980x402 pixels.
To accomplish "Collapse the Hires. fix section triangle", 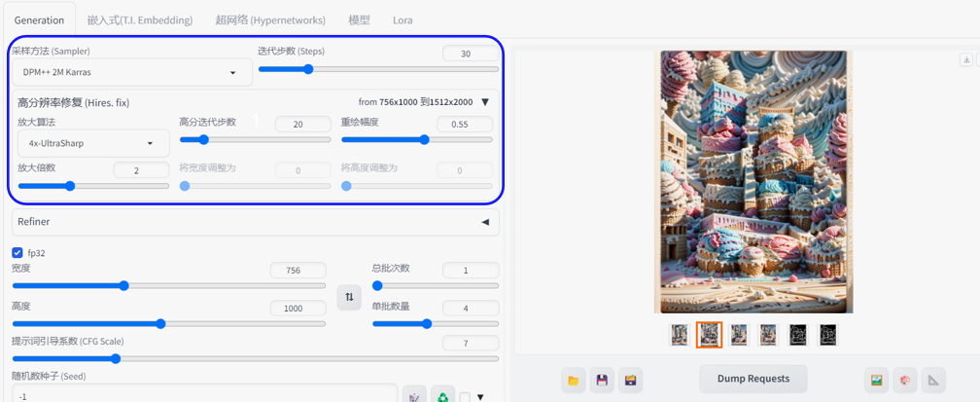I will point(485,102).
